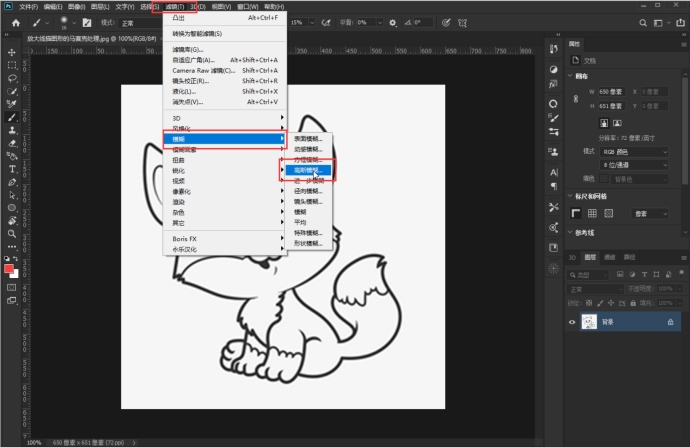Toggle Quick Mask mode icon
Image resolution: width=690 pixels, height=447 pixels.
coord(12,287)
